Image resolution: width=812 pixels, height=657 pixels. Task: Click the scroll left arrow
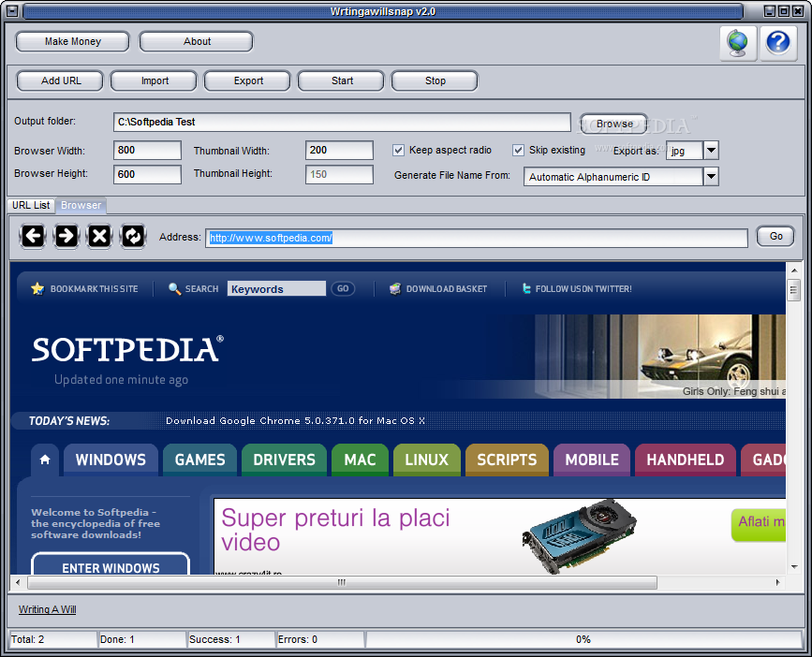pos(18,582)
